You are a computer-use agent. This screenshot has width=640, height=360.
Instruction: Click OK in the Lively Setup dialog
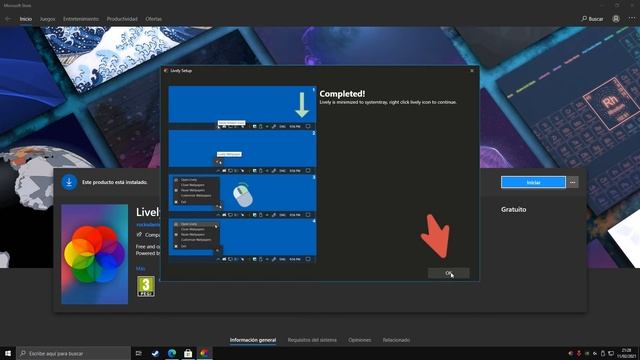(x=449, y=273)
